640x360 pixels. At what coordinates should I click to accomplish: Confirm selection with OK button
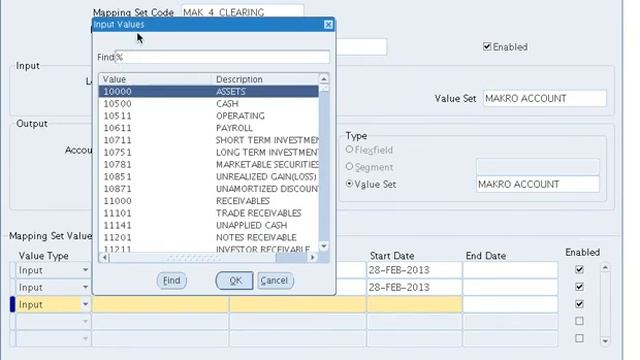pos(235,281)
